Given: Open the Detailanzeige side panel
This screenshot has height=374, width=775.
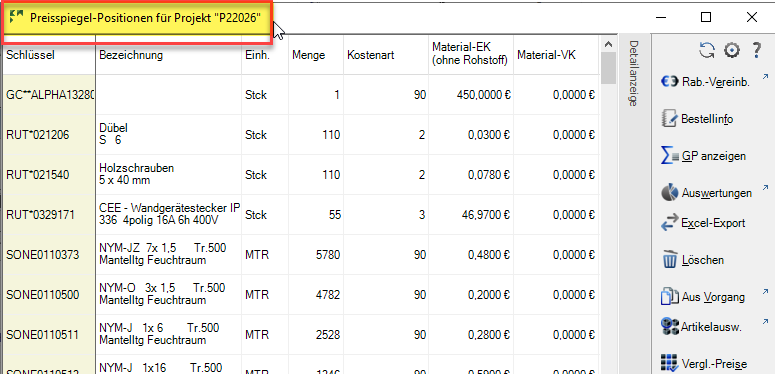Looking at the screenshot, I should point(633,73).
